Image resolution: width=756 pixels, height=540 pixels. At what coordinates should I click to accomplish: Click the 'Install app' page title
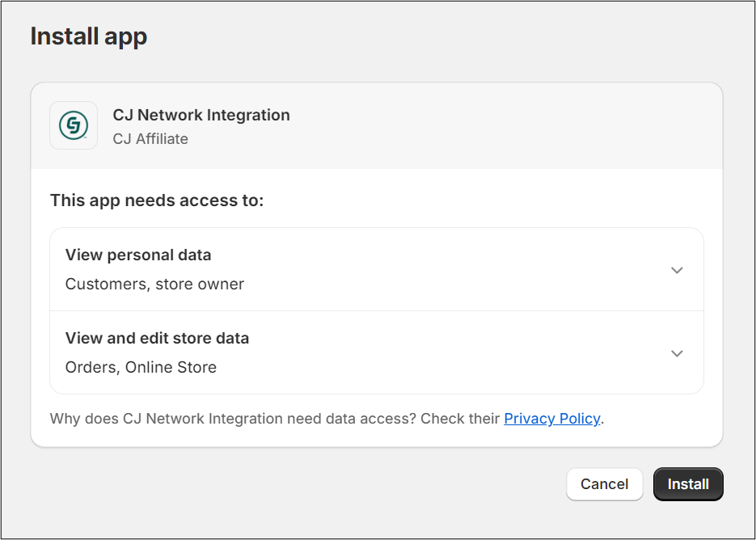[88, 36]
